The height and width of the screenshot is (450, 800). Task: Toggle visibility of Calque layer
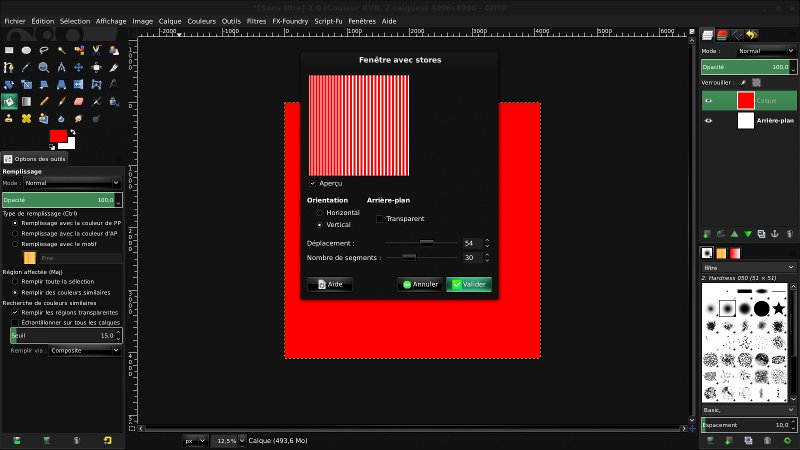pyautogui.click(x=708, y=101)
